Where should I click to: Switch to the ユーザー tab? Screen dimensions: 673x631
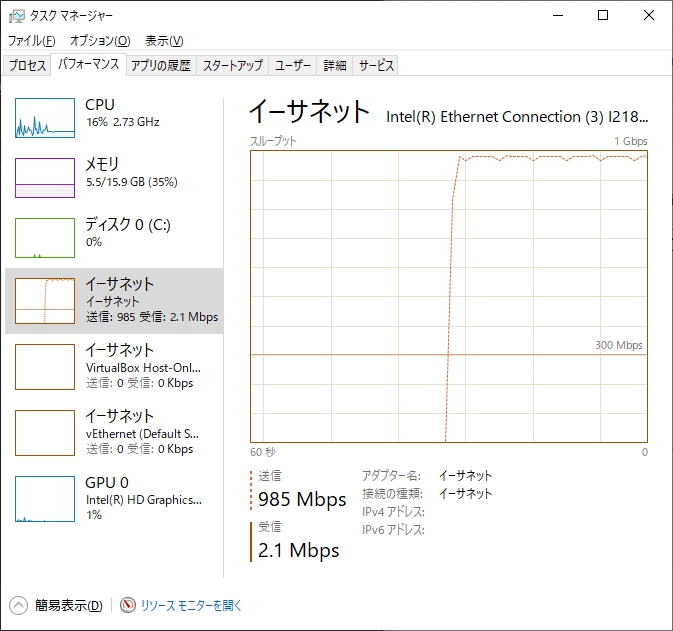pyautogui.click(x=293, y=66)
